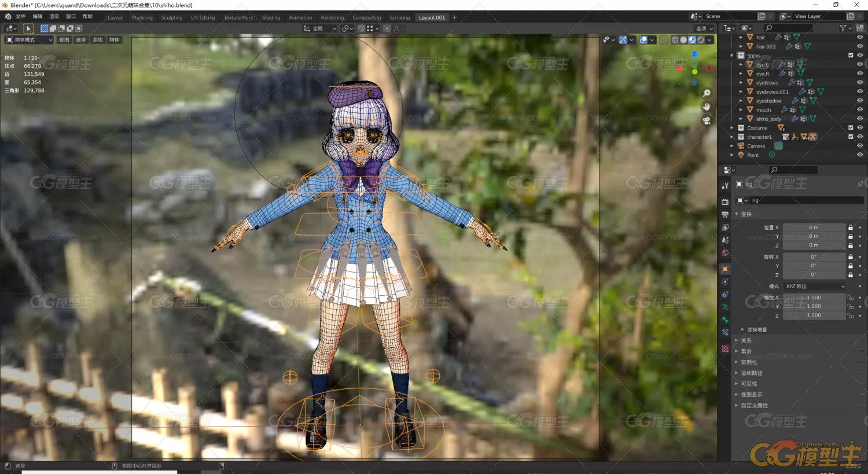
Task: Click the 旋转 X rotation value field
Action: [814, 257]
